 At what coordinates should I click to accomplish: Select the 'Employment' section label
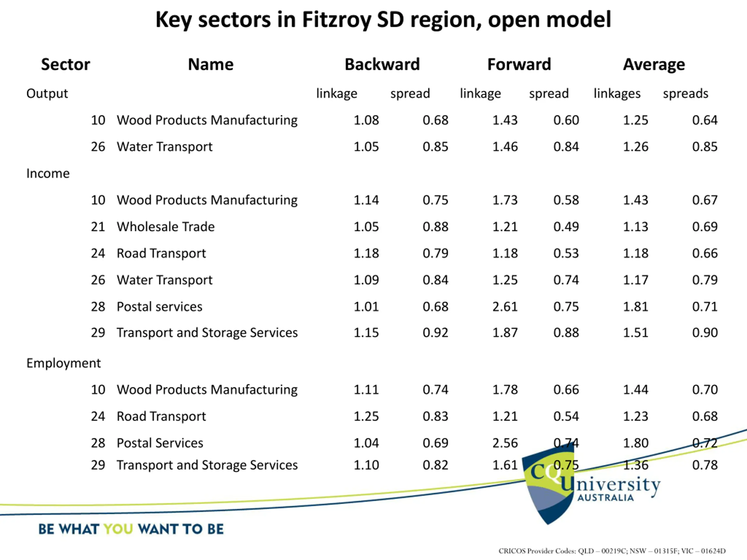point(64,363)
